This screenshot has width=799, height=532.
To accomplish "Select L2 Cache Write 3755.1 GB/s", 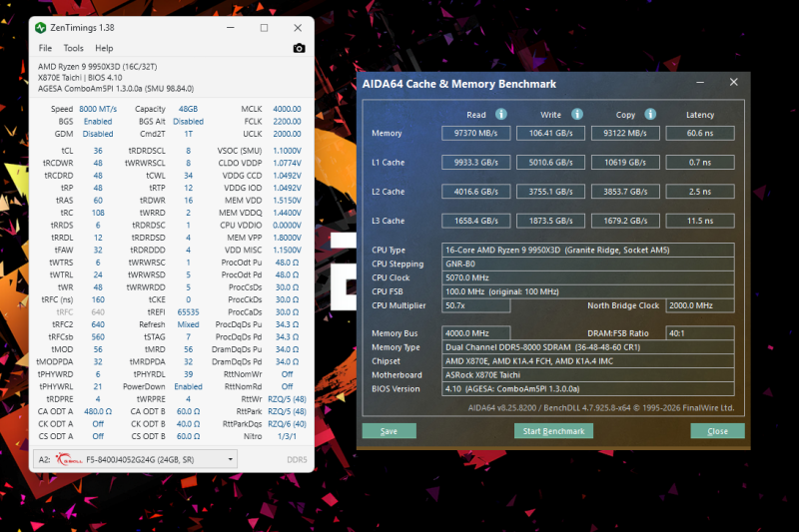I will tap(551, 192).
